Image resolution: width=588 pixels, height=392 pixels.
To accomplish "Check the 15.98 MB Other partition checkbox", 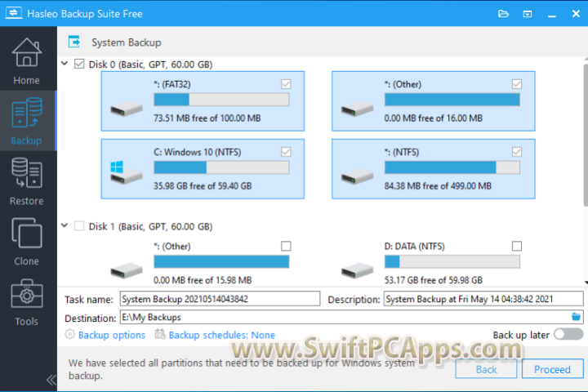I will click(286, 246).
